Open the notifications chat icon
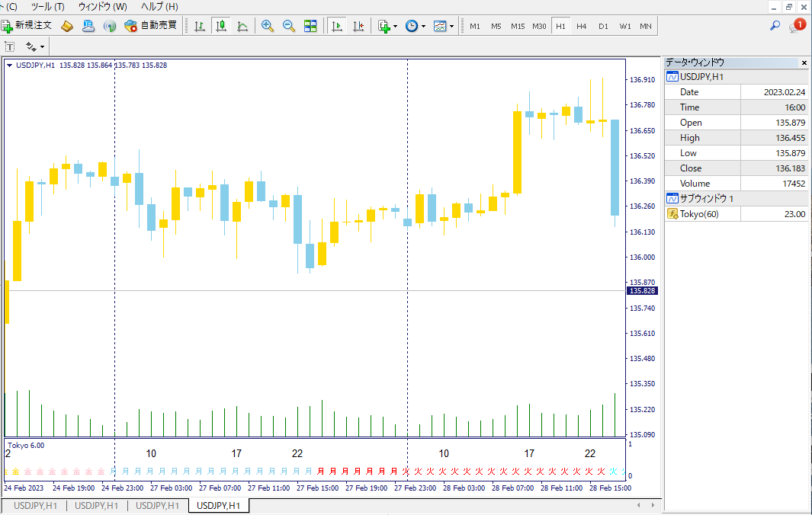 [797, 26]
